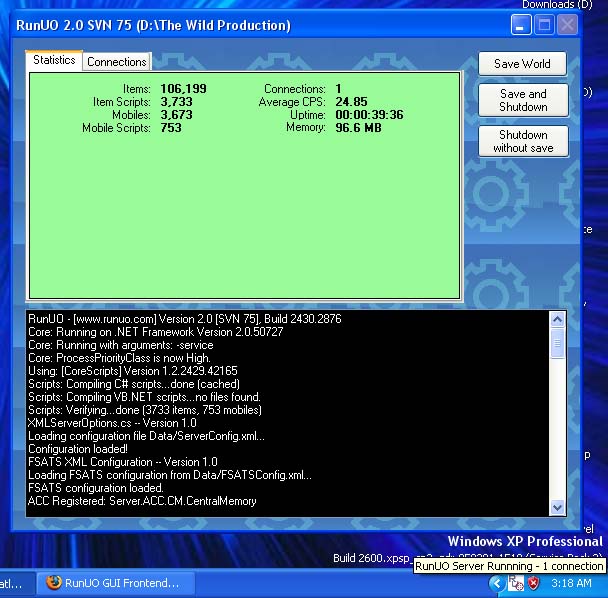Click 'Core: ProcessPriorityClass is now High.' line
The image size is (608, 598).
pyautogui.click(x=119, y=358)
